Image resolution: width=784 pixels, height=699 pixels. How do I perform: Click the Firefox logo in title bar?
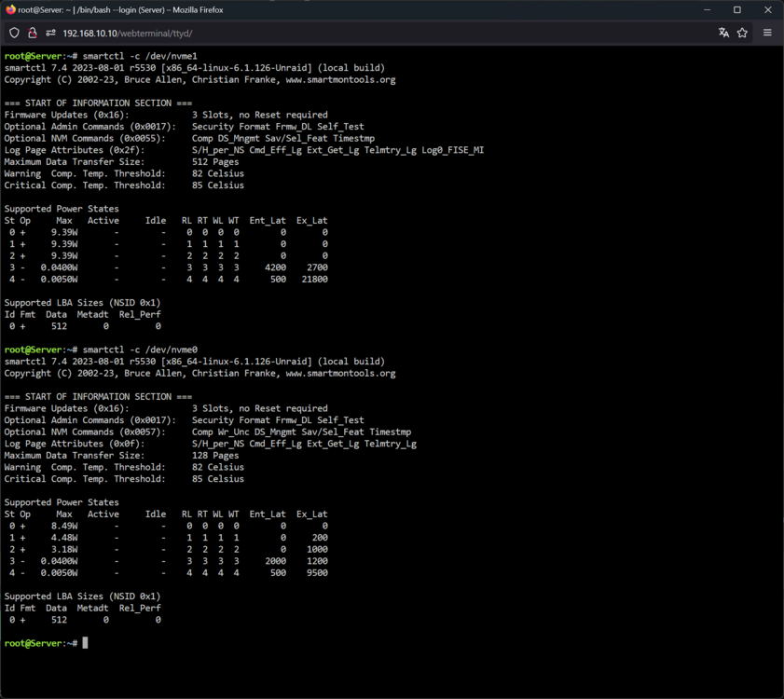10,9
